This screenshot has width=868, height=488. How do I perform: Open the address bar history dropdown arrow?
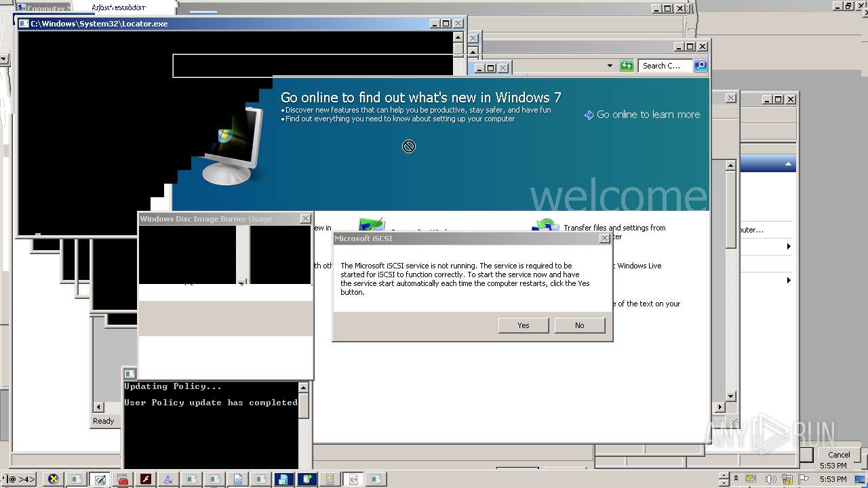tap(610, 66)
